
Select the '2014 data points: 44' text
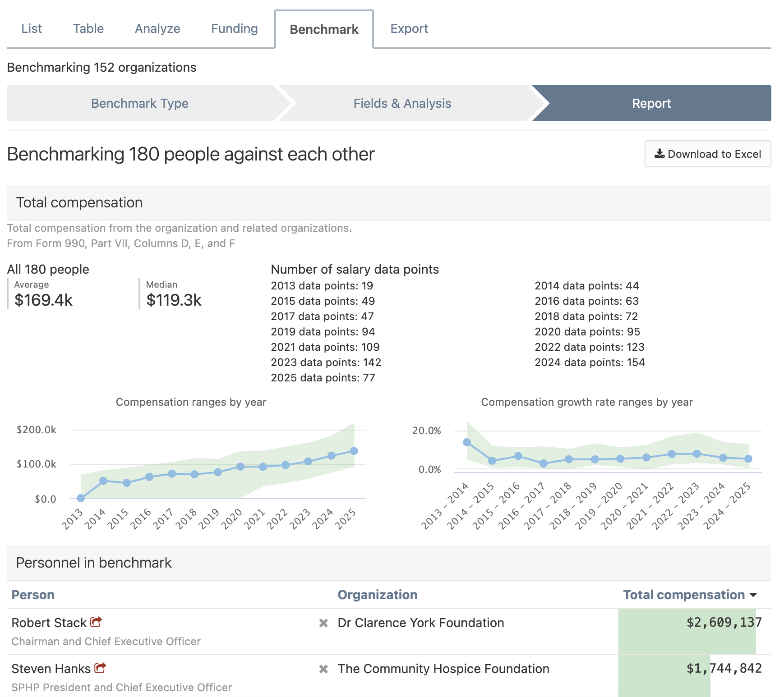(587, 286)
